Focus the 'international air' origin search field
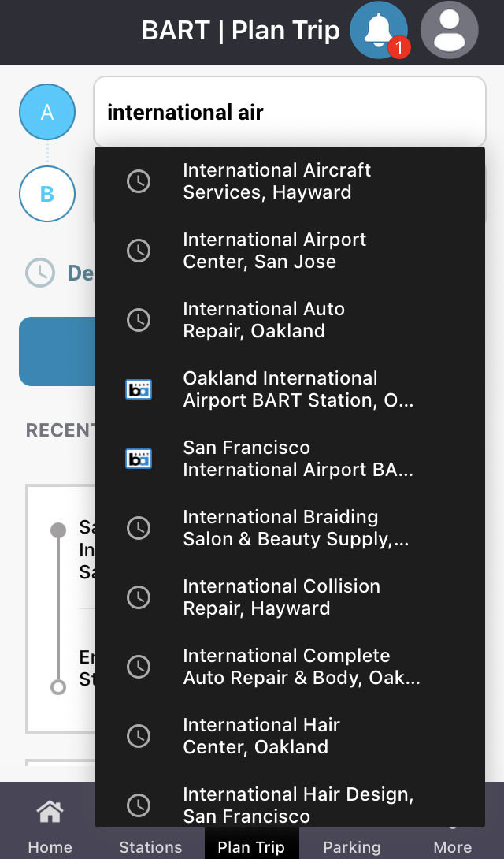This screenshot has height=859, width=504. click(290, 112)
